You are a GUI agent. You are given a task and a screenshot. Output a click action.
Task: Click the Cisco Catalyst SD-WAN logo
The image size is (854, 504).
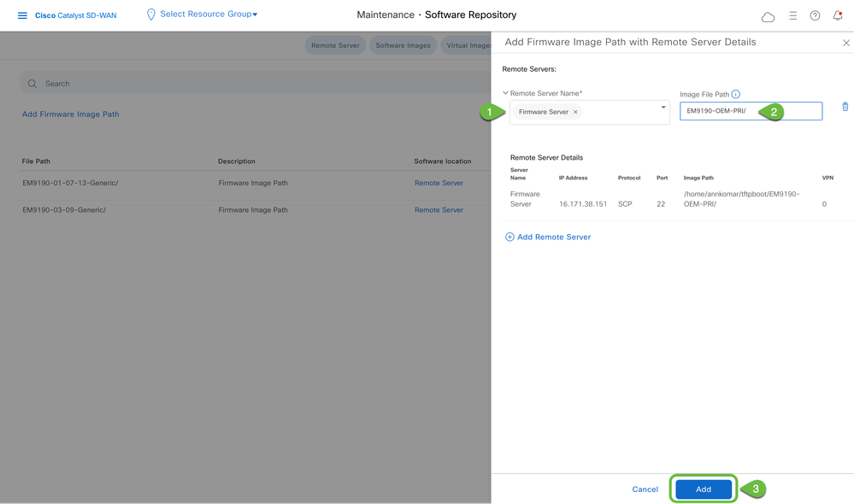(76, 15)
